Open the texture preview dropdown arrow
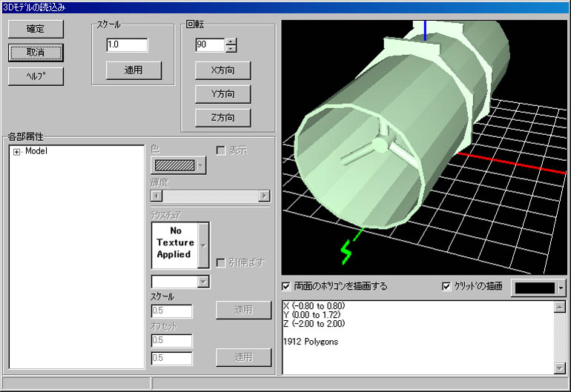Viewport: 571px width, 392px height. 203,245
